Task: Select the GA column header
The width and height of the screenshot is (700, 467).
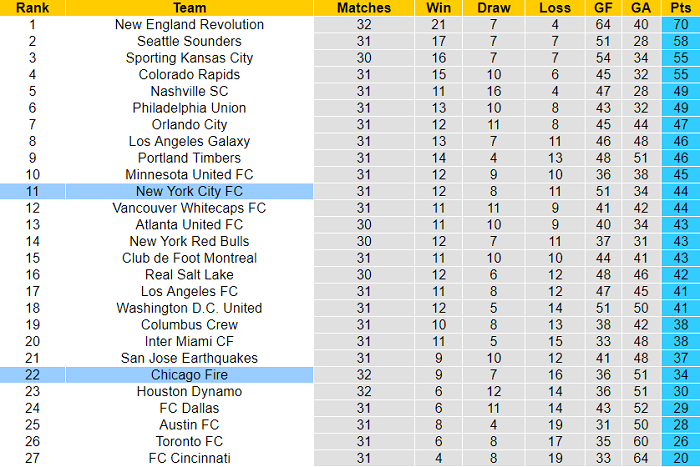Action: click(641, 8)
